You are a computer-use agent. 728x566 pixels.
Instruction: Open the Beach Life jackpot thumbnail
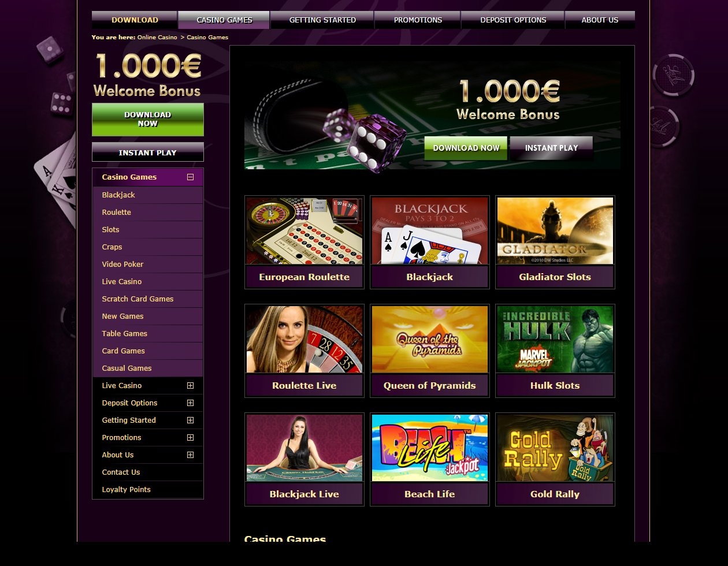click(x=430, y=448)
